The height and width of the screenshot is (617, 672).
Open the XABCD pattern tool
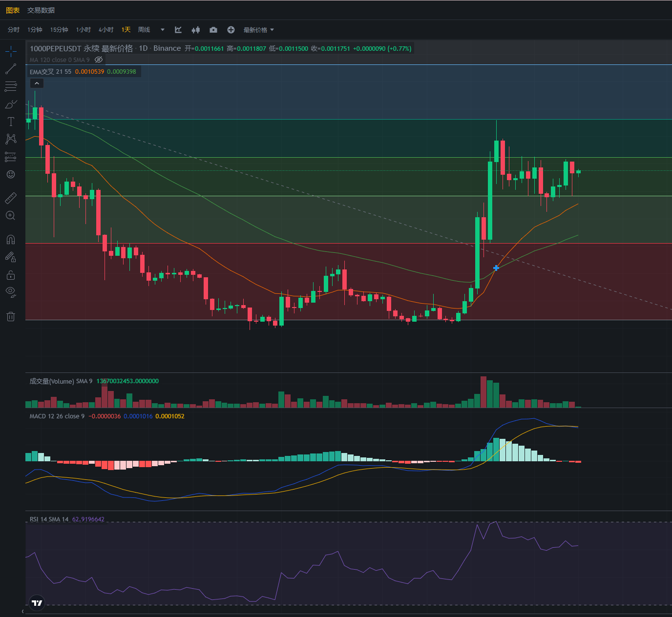point(11,139)
